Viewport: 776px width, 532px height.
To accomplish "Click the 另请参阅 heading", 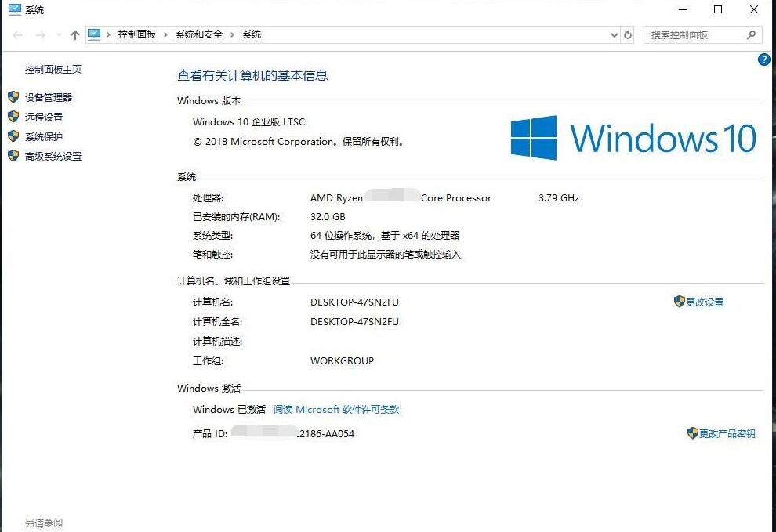I will click(44, 523).
